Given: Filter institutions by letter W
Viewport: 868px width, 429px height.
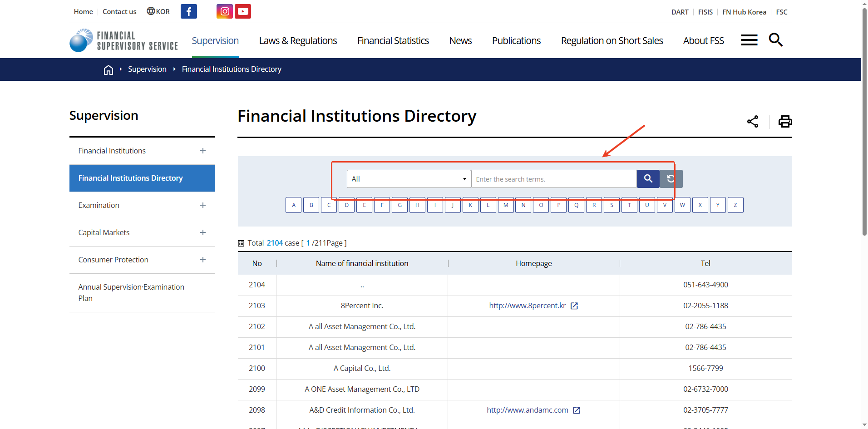Looking at the screenshot, I should pyautogui.click(x=682, y=205).
